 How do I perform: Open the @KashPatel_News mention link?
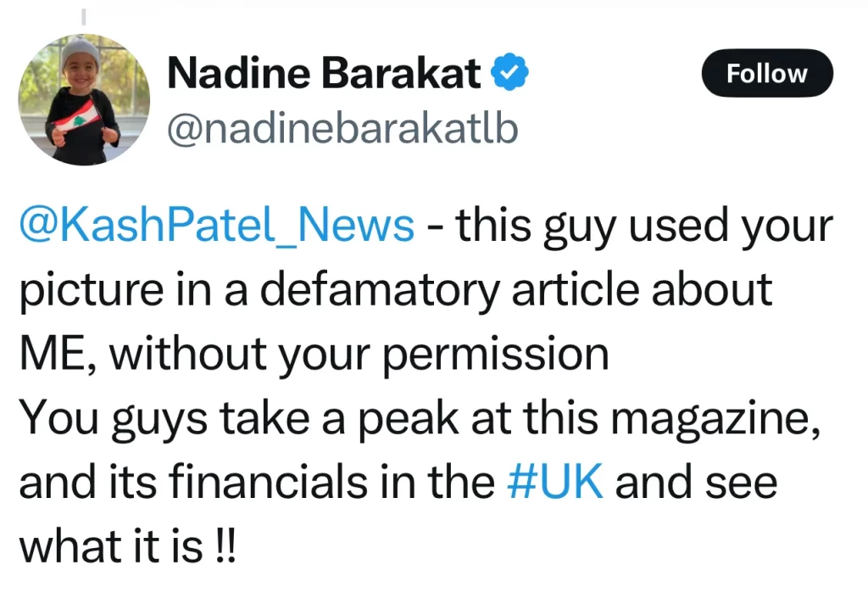coord(216,226)
